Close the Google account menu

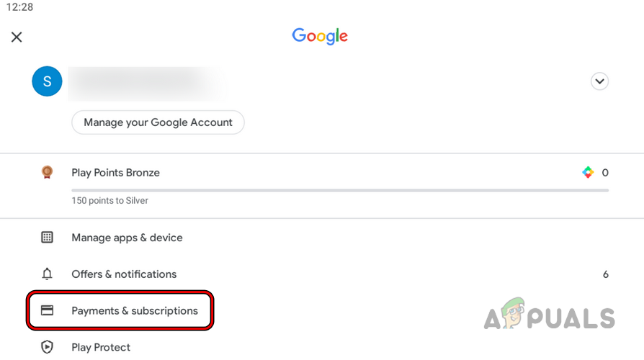[17, 37]
